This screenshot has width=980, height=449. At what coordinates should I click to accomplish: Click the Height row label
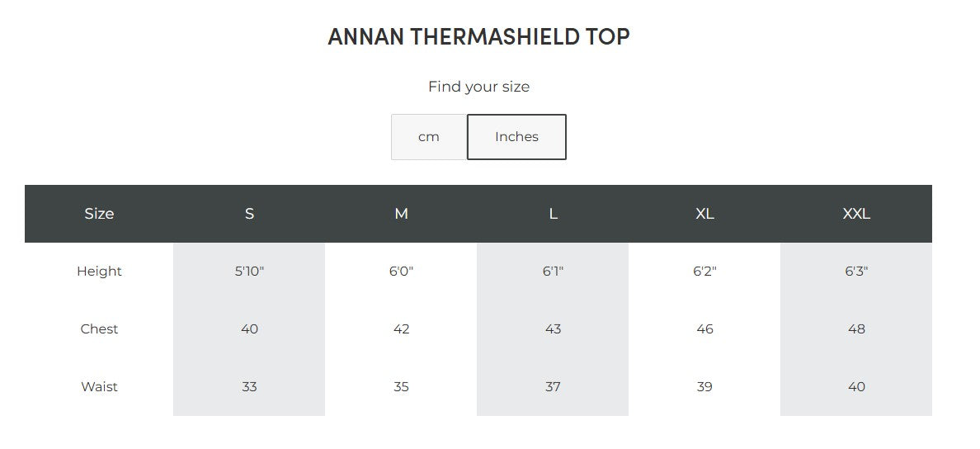click(x=99, y=272)
